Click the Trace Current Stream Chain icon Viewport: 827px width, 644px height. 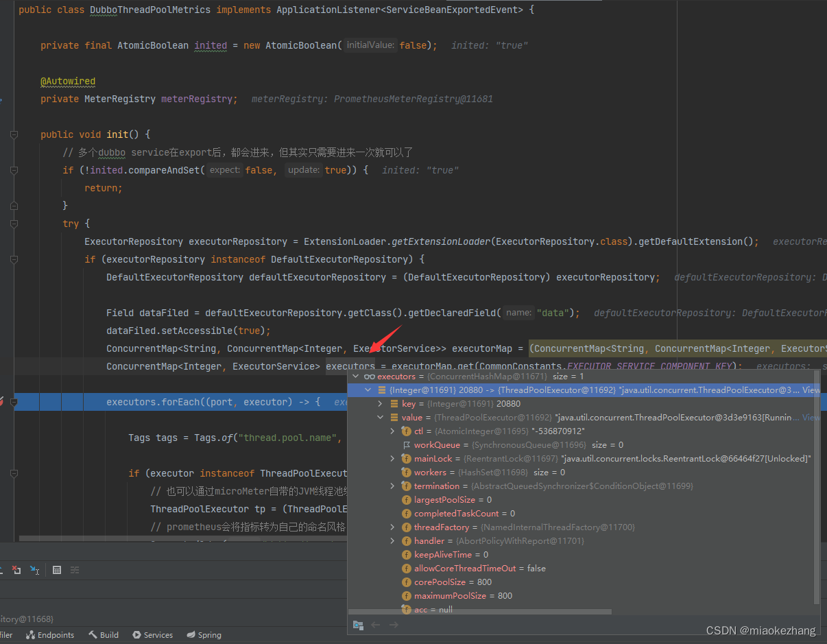(75, 570)
